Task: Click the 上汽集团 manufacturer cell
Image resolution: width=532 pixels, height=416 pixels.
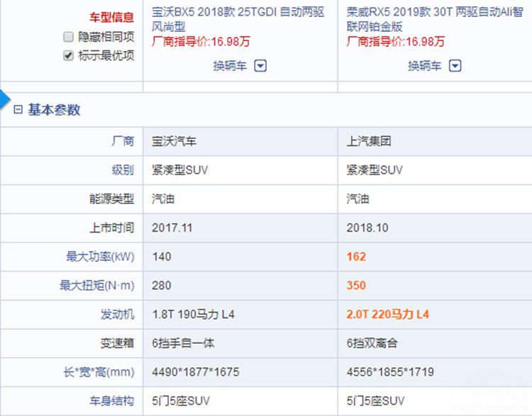Action: click(369, 141)
